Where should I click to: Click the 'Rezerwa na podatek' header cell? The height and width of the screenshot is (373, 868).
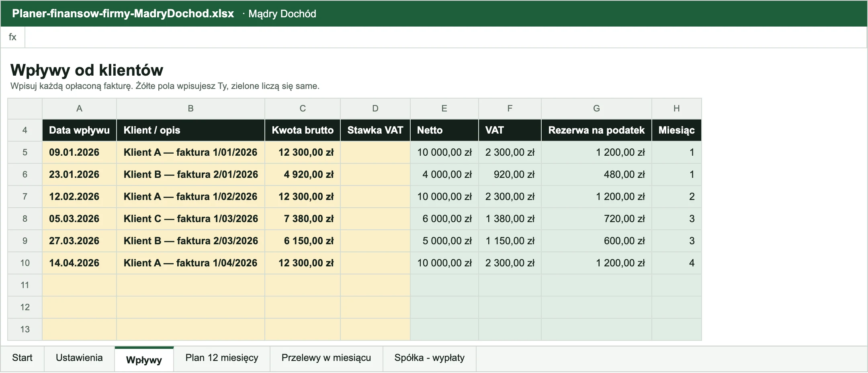pos(596,130)
